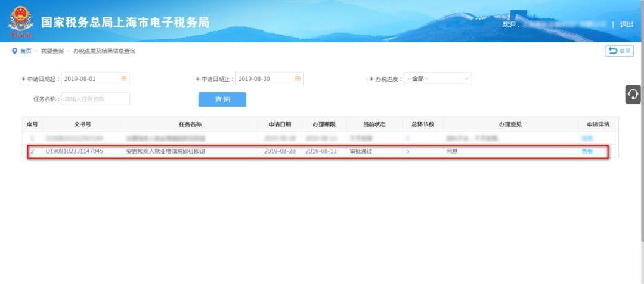Click the location pin icon beside 首页

click(15, 51)
